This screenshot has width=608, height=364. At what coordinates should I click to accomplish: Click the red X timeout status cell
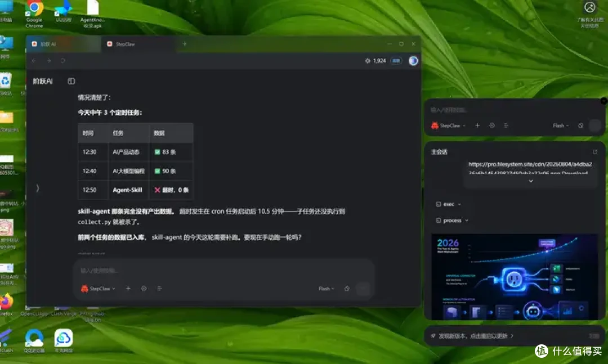pyautogui.click(x=171, y=190)
